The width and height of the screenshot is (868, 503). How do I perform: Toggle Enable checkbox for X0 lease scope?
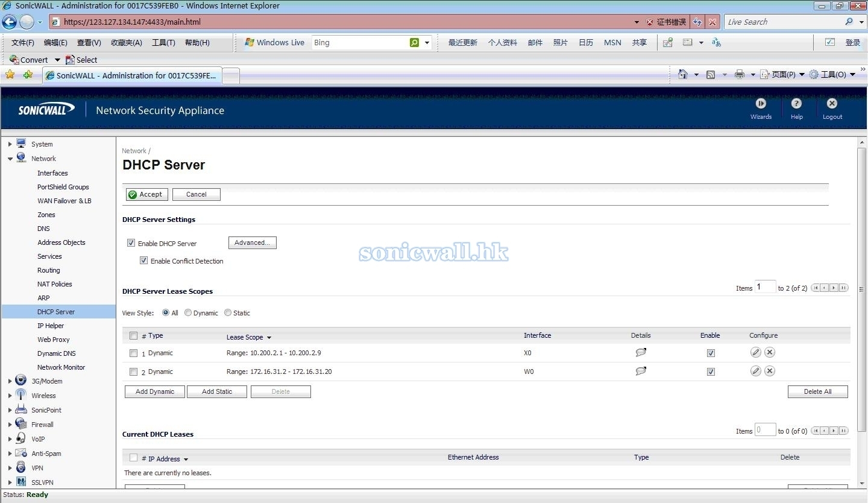coord(711,353)
